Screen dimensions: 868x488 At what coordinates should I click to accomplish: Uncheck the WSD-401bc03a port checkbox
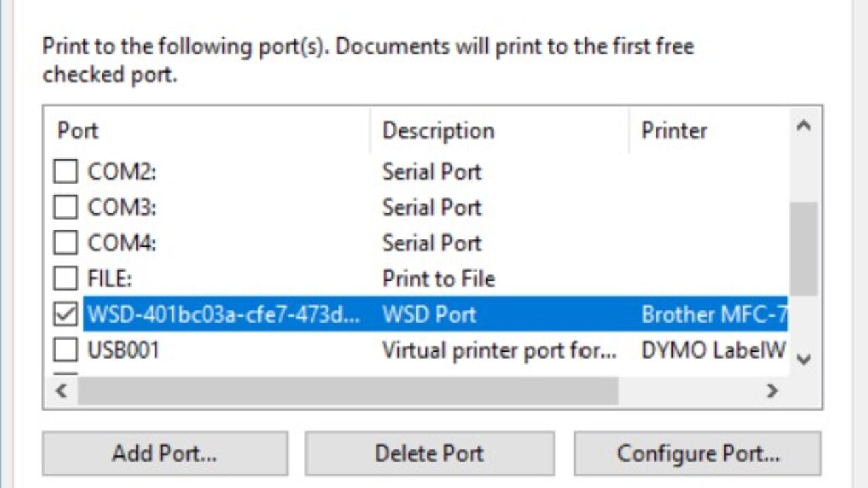pyautogui.click(x=65, y=314)
